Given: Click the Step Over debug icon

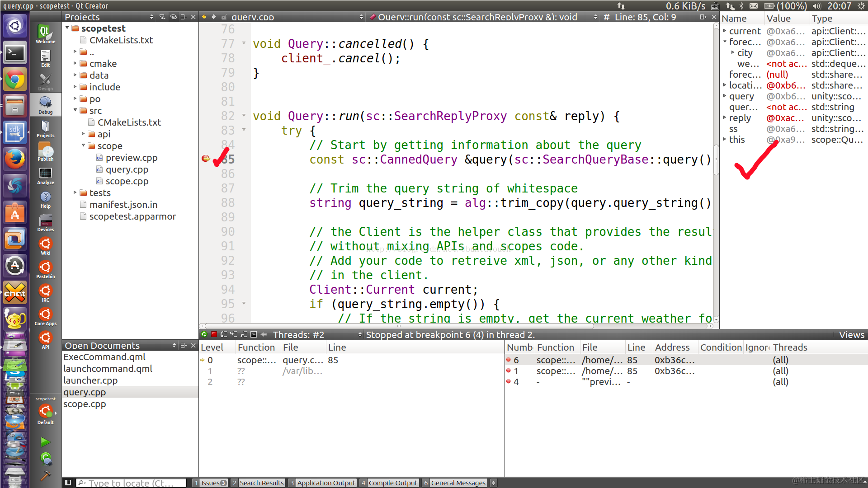Looking at the screenshot, I should [x=224, y=334].
